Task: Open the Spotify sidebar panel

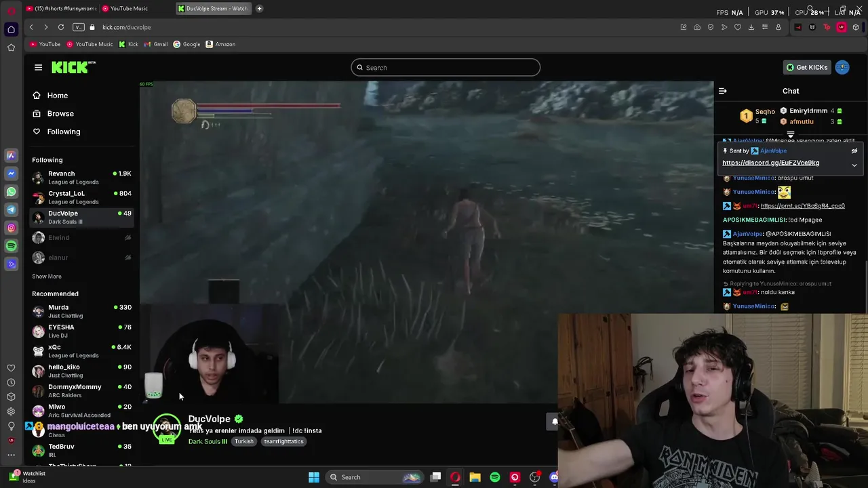Action: (11, 246)
